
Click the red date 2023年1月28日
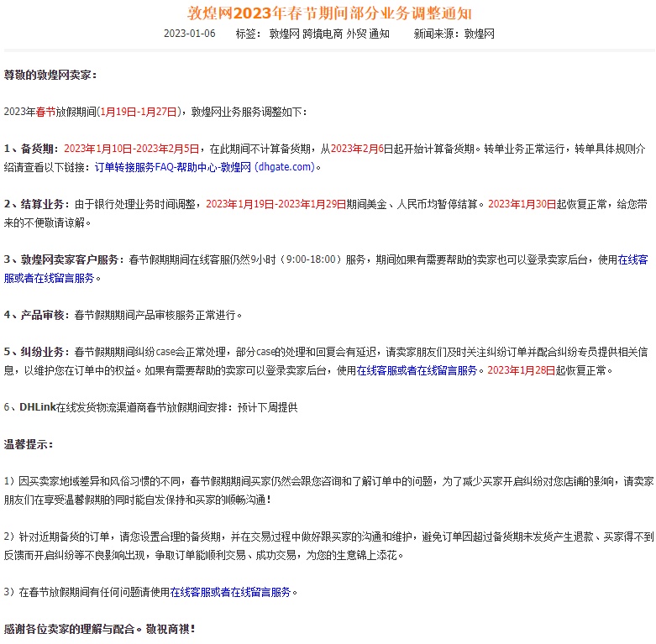[522, 370]
